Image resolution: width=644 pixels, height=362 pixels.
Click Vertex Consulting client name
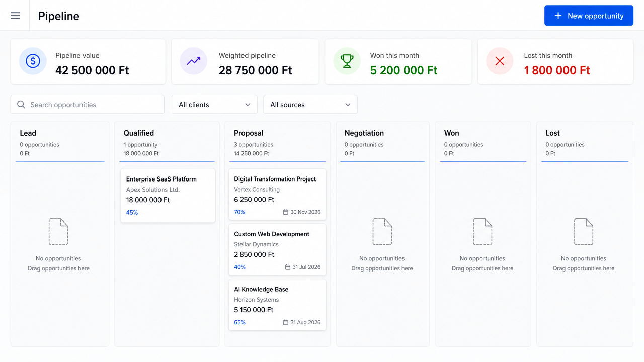coord(257,190)
